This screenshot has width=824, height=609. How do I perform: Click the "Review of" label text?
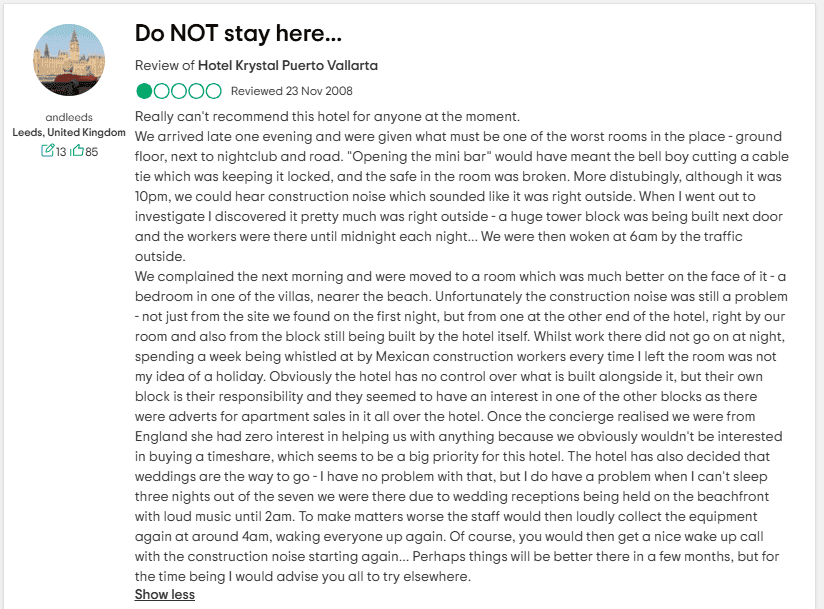pyautogui.click(x=164, y=65)
